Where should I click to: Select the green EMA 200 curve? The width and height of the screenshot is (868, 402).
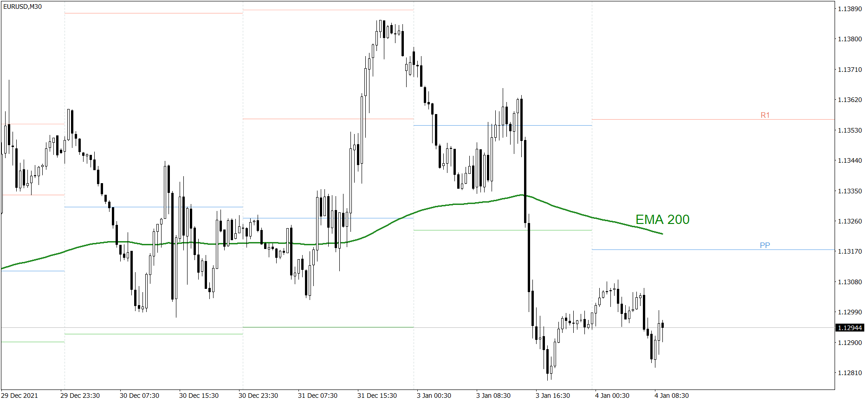(x=332, y=243)
